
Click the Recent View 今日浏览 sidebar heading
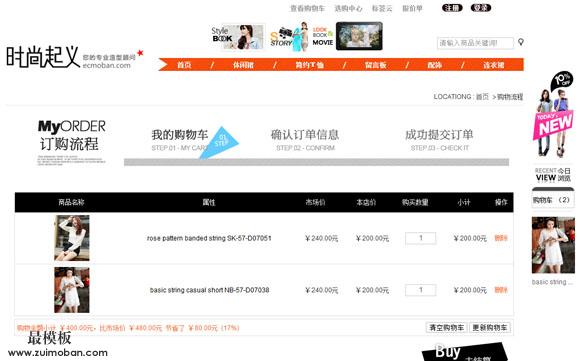553,175
